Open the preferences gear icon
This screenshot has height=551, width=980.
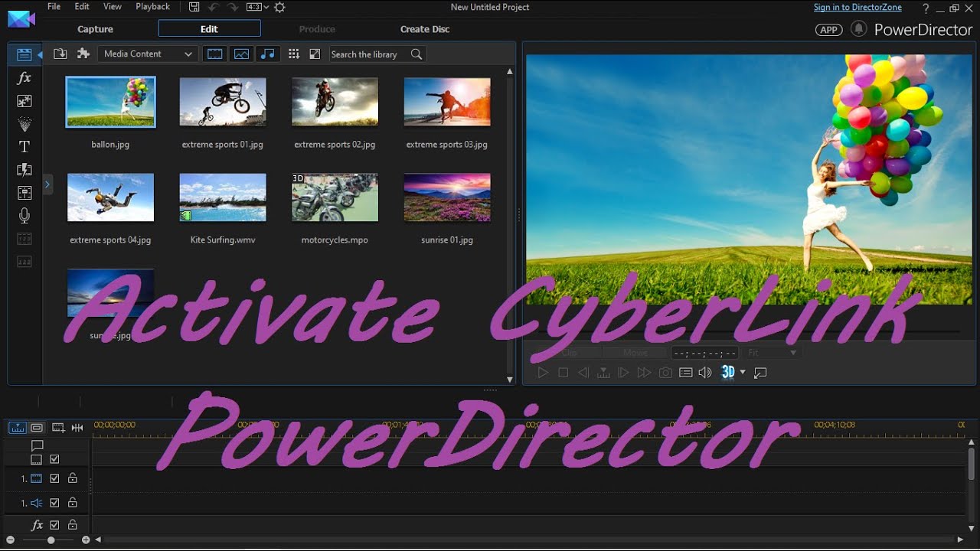point(279,7)
